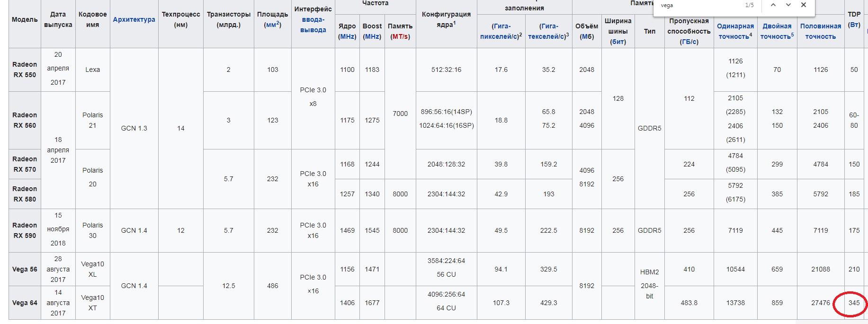Click the 'Vega10 XT' code name cell
Image resolution: width=868 pixels, height=324 pixels.
click(92, 303)
